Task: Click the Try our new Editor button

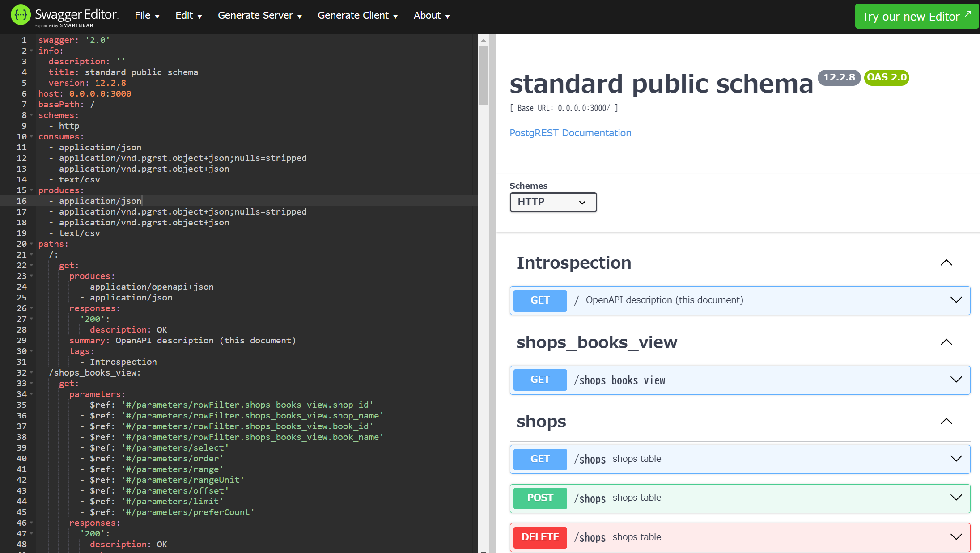Action: coord(916,16)
